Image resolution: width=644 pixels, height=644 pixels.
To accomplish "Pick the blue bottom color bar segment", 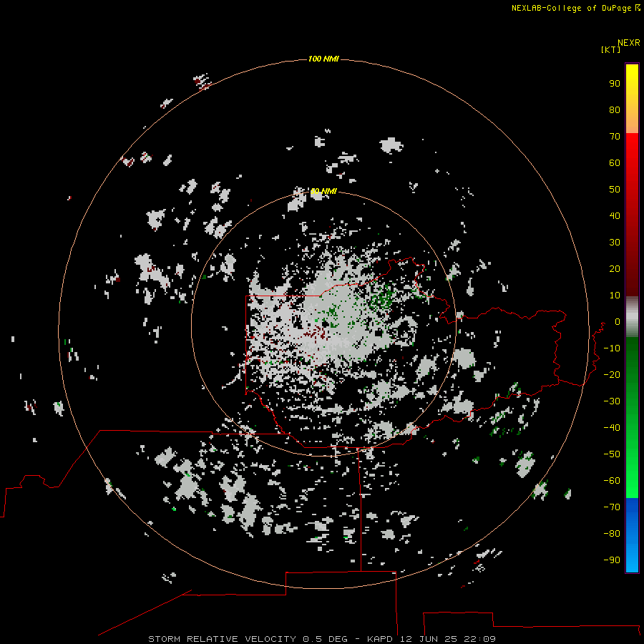I will [x=632, y=535].
